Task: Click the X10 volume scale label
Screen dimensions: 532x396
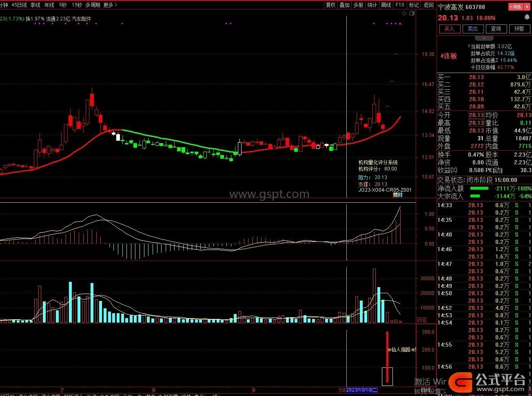Action: click(x=421, y=320)
